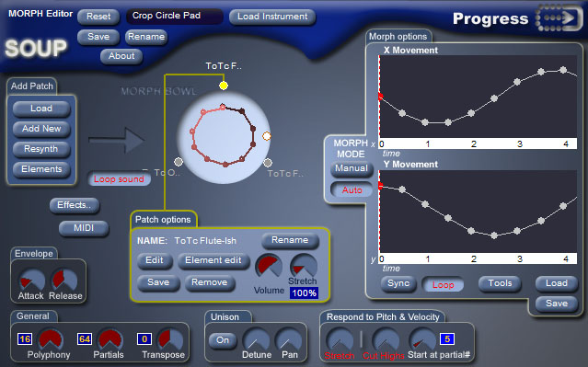Click the Release envelope knob
Screen dimensions: 588x367
[64, 280]
